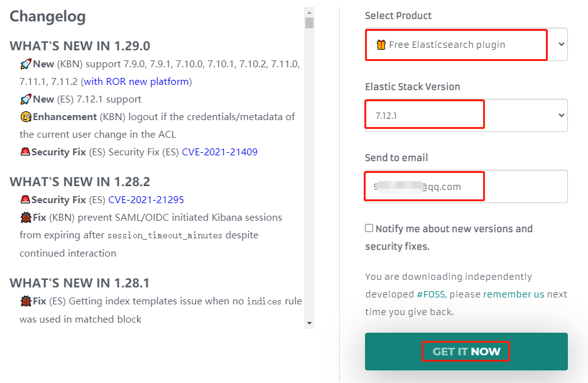Enable Notify me about new versions checkbox
This screenshot has width=588, height=383.
[369, 228]
